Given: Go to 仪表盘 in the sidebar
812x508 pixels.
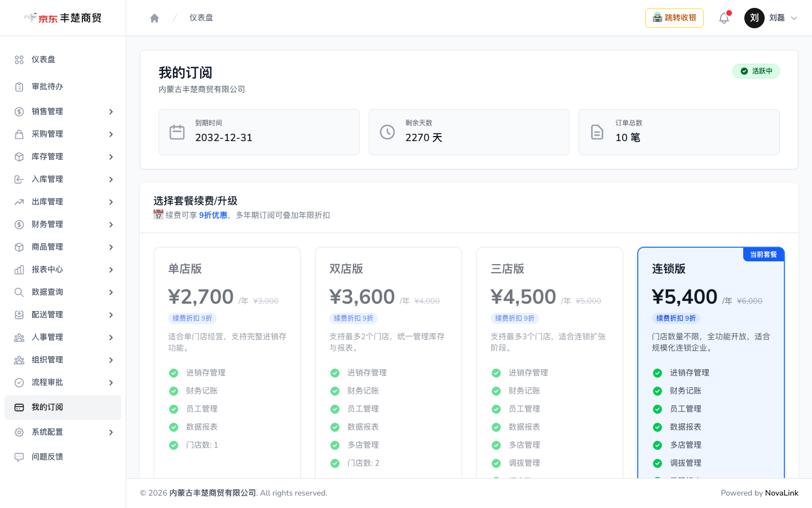Looking at the screenshot, I should pos(63,60).
